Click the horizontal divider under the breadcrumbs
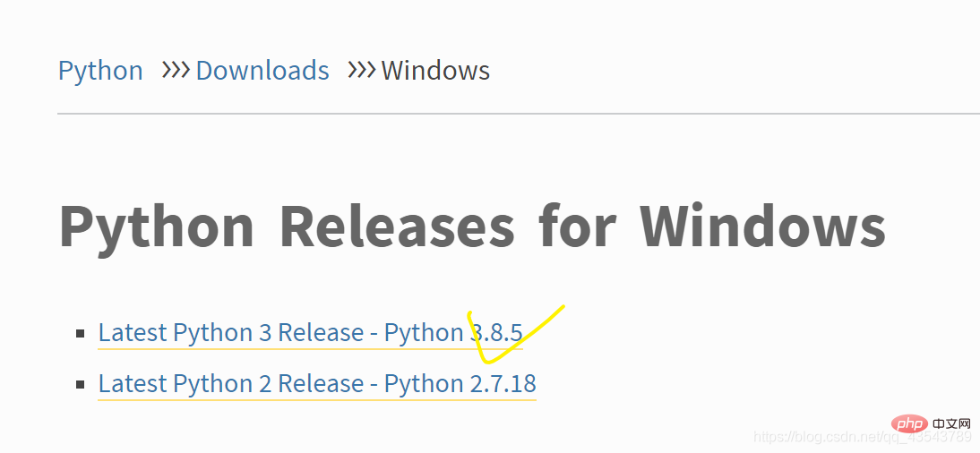Image resolution: width=980 pixels, height=453 pixels. click(518, 114)
